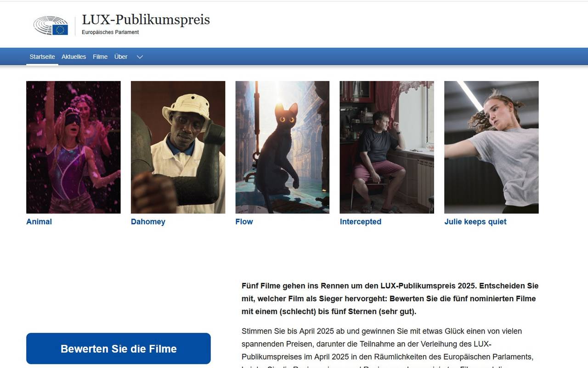Select the Über navigation item
588x368 pixels.
[x=121, y=57]
